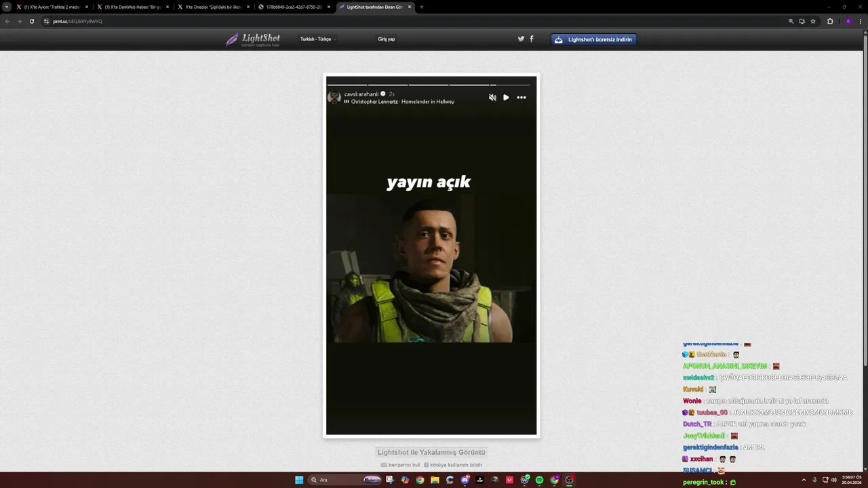Go back in browser history

[x=7, y=21]
